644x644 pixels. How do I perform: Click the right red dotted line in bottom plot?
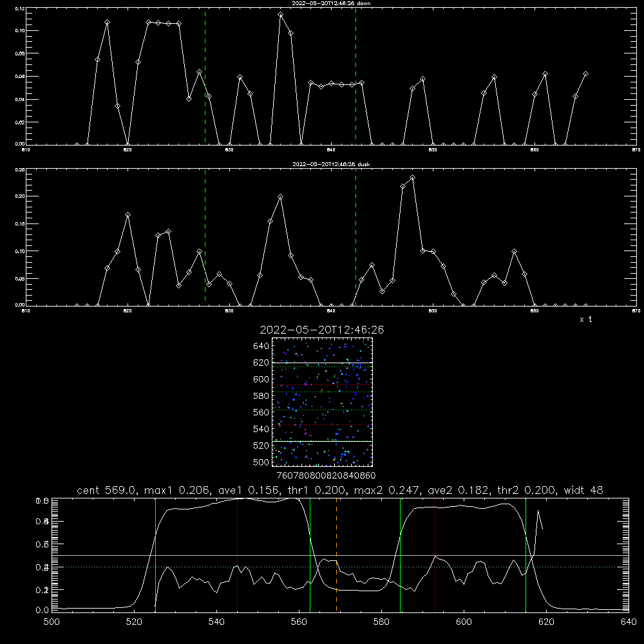[435, 554]
